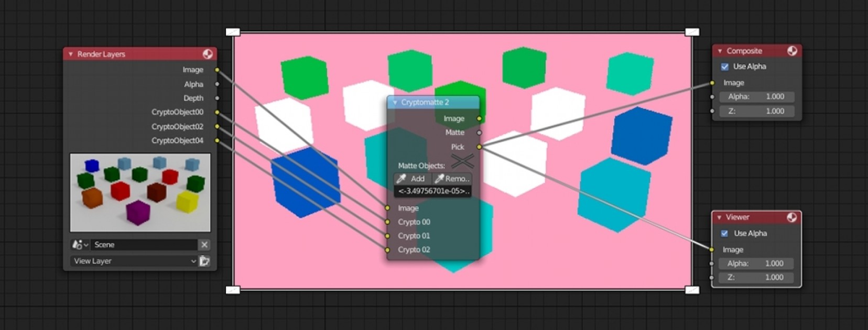
Task: Click Cryptomatte Image input socket
Action: 387,208
